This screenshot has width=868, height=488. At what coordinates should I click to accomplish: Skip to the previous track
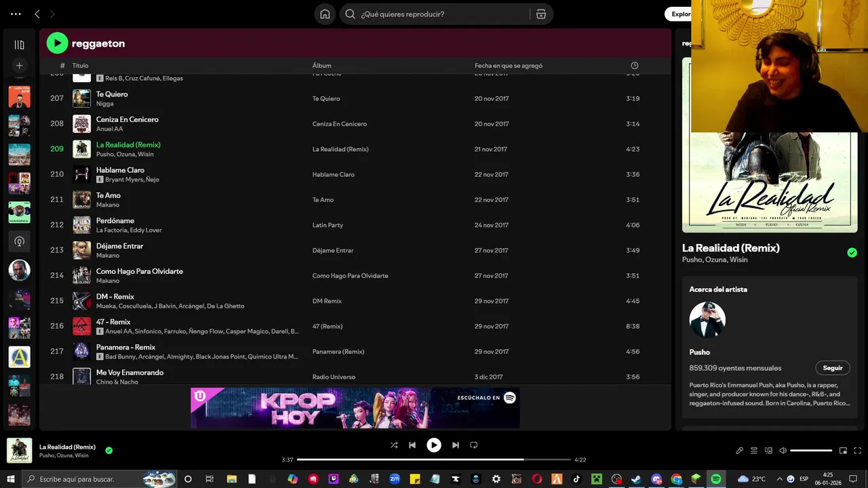[412, 445]
